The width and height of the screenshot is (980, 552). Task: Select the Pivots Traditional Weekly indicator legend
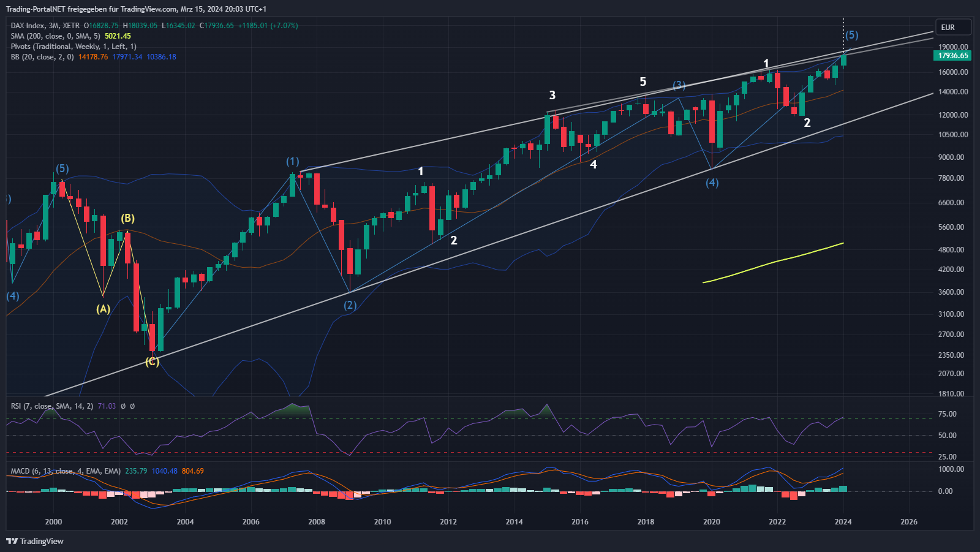(73, 47)
